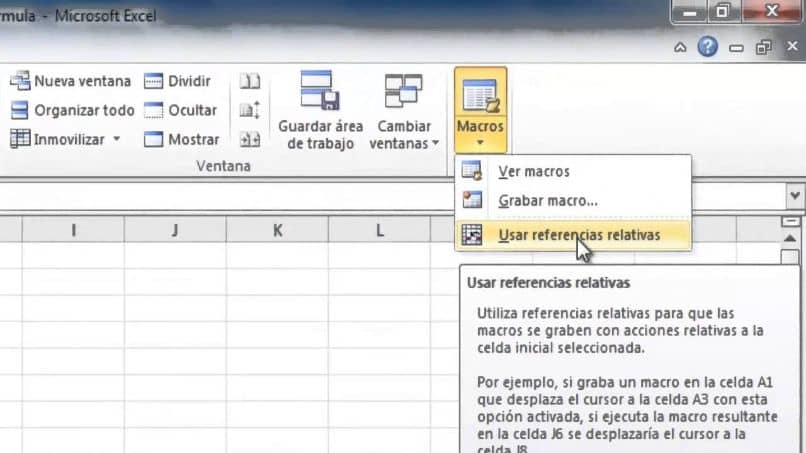
Task: Select Ver macros menu entry
Action: 573,171
